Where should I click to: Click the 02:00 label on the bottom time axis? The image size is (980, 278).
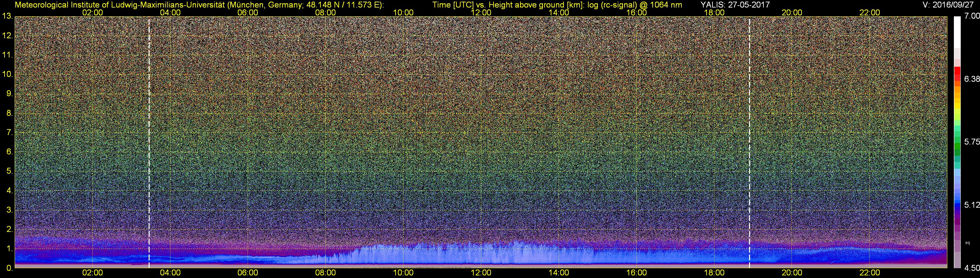point(92,273)
